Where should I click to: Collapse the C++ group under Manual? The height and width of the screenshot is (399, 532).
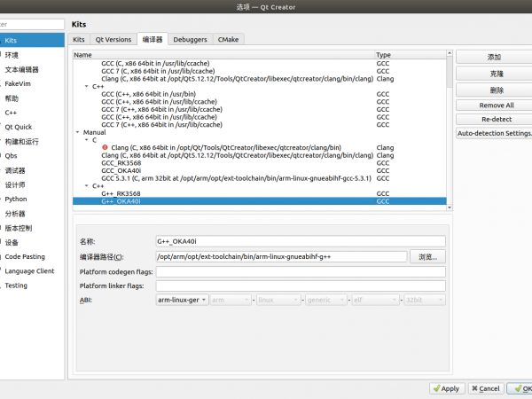87,186
